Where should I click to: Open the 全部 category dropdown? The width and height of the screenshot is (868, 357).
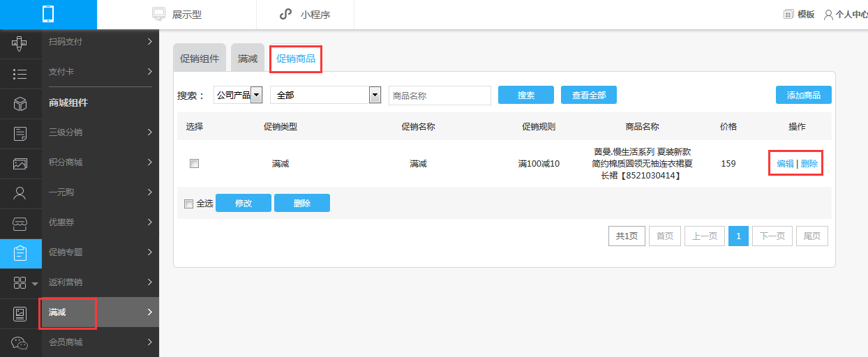pyautogui.click(x=325, y=95)
